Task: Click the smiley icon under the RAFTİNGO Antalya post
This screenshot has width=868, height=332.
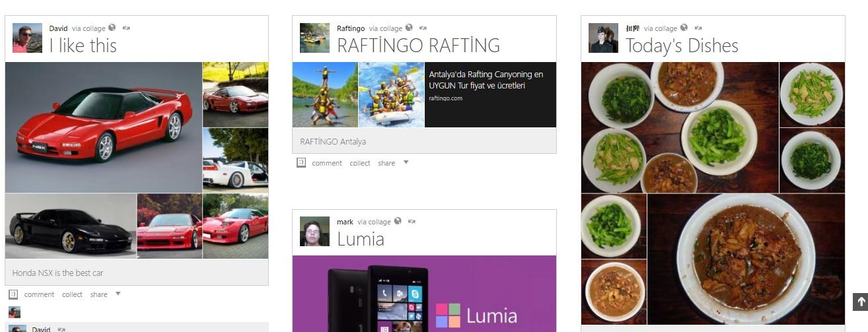Action: click(301, 162)
